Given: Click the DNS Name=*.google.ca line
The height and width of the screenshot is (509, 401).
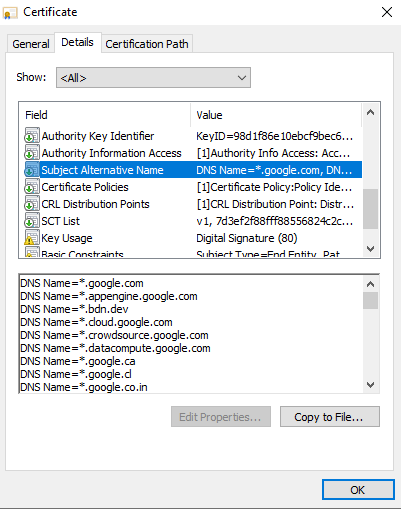Looking at the screenshot, I should 78,361.
